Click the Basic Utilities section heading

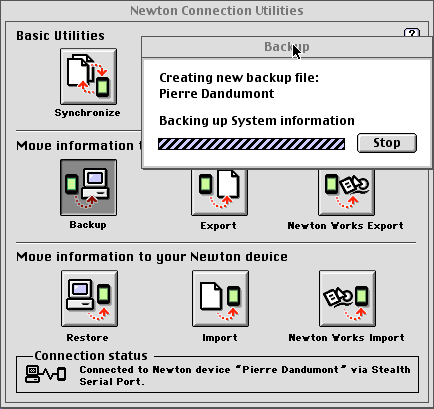coord(60,36)
